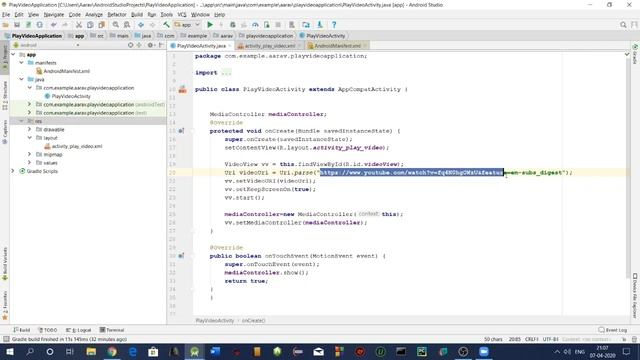Click the Project panel settings gear icon

click(151, 45)
